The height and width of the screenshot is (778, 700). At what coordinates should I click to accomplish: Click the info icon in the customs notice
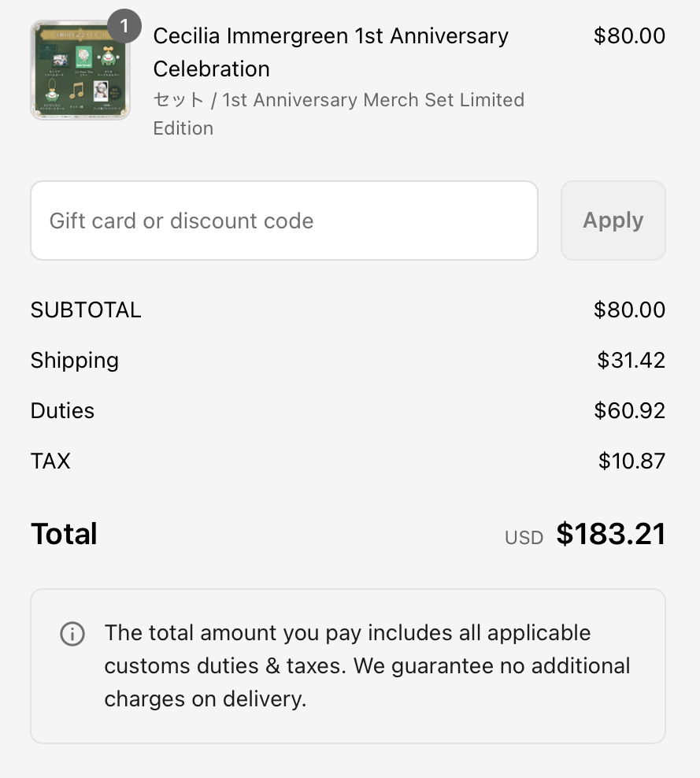click(72, 634)
